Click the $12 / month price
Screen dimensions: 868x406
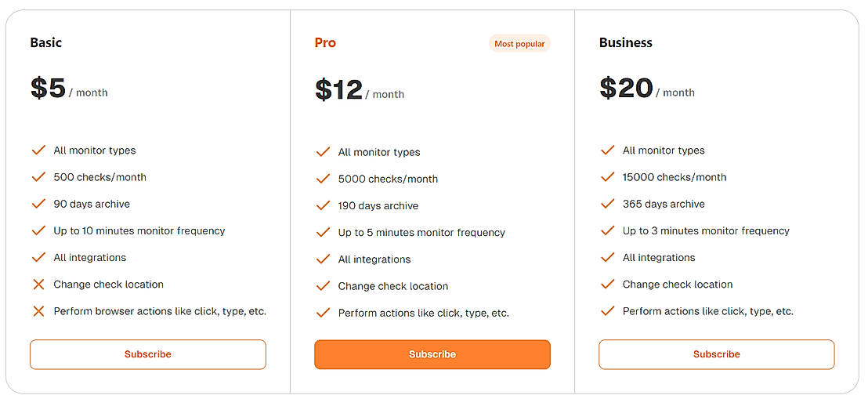(360, 91)
